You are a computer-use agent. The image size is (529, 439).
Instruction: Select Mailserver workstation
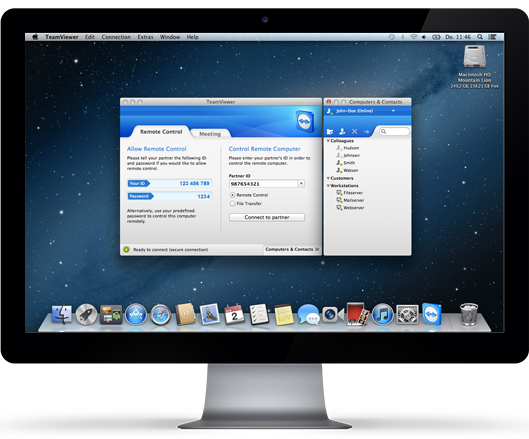[x=350, y=200]
